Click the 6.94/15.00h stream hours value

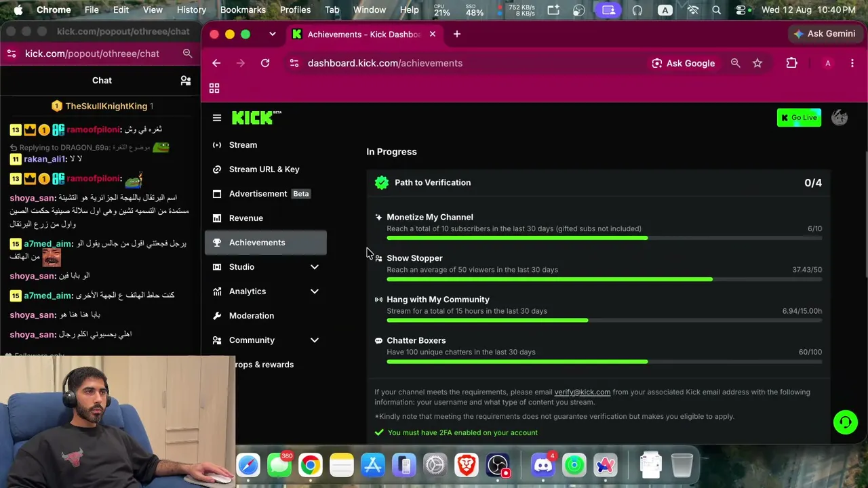click(802, 311)
